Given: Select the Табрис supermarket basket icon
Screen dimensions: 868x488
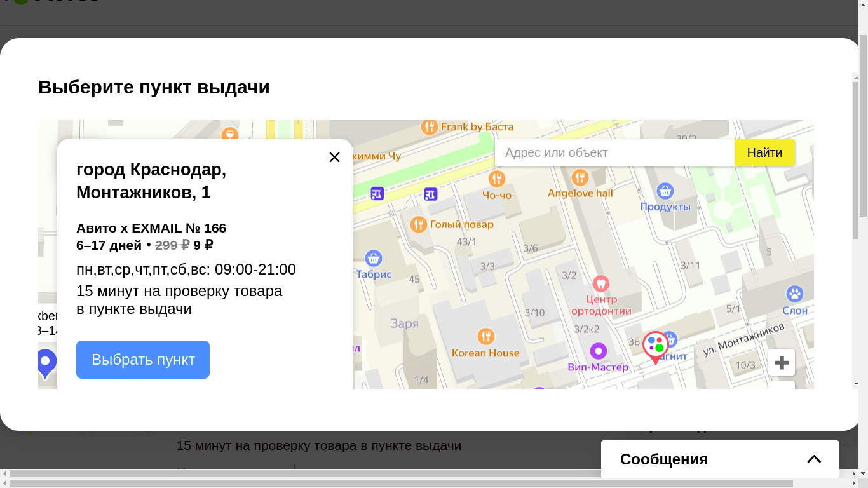Looking at the screenshot, I should [374, 258].
